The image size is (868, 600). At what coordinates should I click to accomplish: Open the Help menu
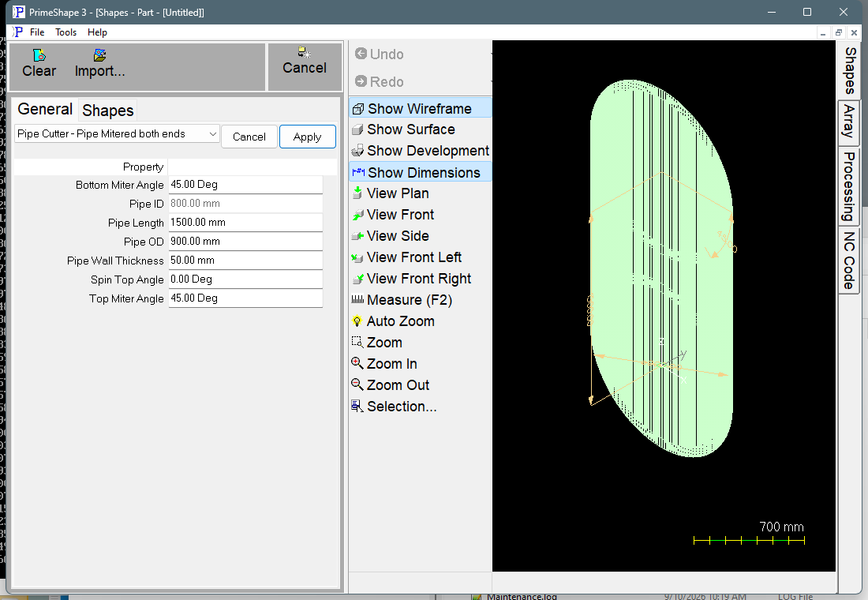(97, 32)
